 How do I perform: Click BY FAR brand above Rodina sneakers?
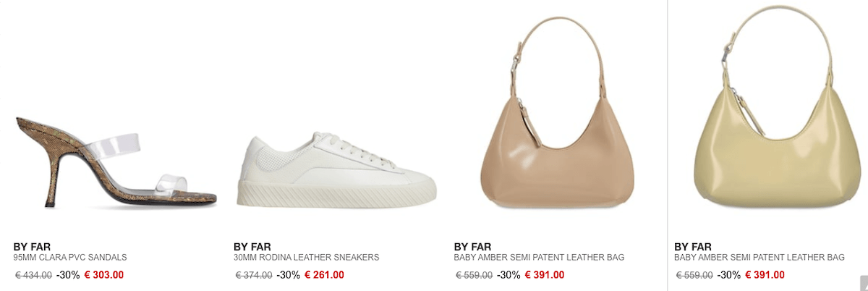252,247
